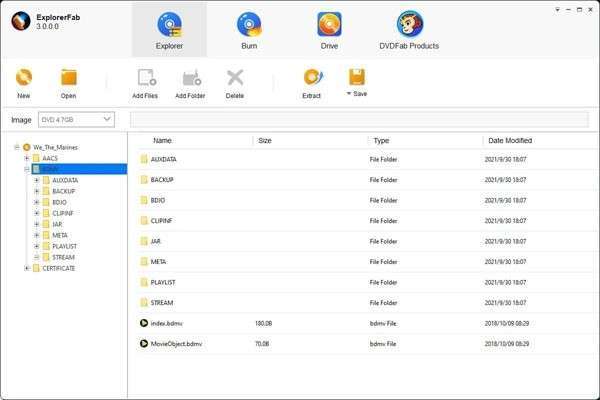600x400 pixels.
Task: Click CLIPINF folder icon in file list
Action: 144,220
